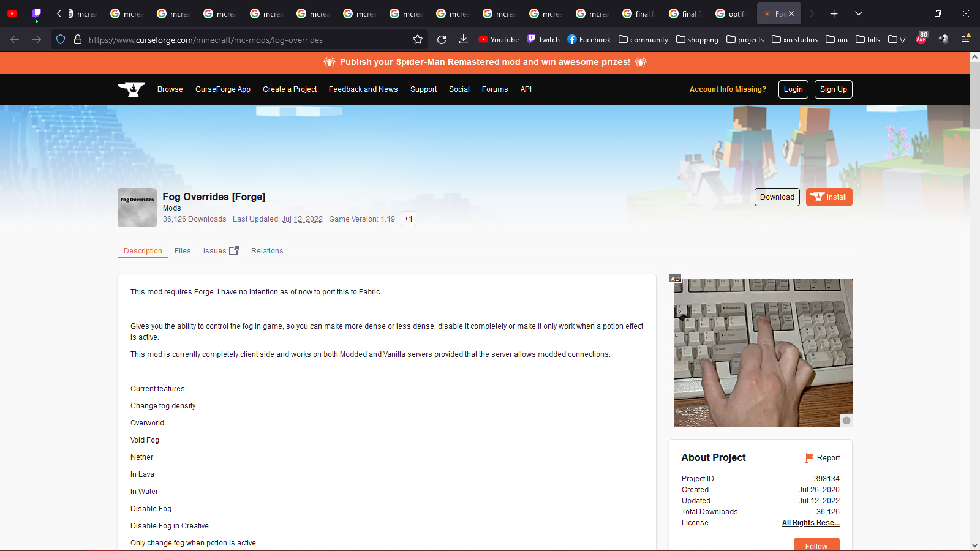Expand the bills bookmarks folder
This screenshot has width=980, height=551.
(868, 40)
